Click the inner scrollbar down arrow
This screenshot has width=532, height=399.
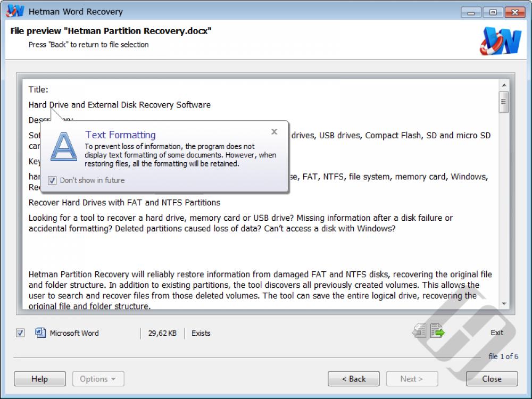point(504,302)
